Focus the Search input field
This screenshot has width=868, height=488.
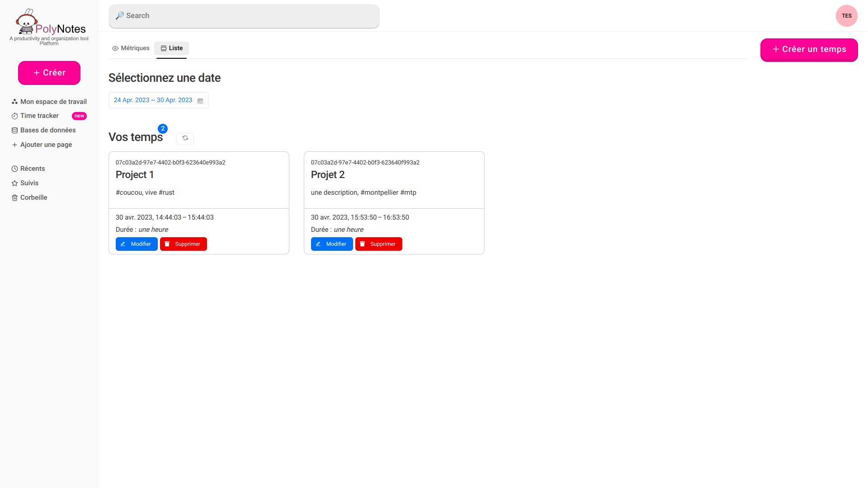(x=244, y=16)
